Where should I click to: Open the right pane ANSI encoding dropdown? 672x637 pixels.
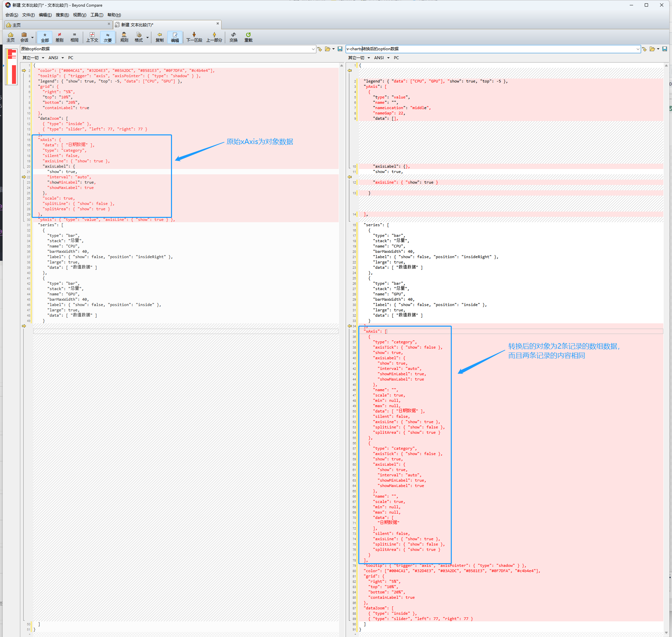[382, 58]
